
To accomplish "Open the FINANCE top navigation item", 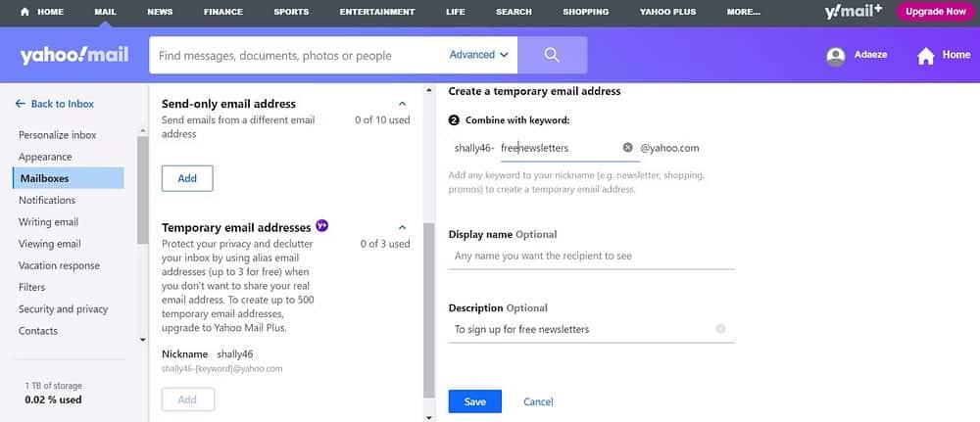I will [223, 12].
